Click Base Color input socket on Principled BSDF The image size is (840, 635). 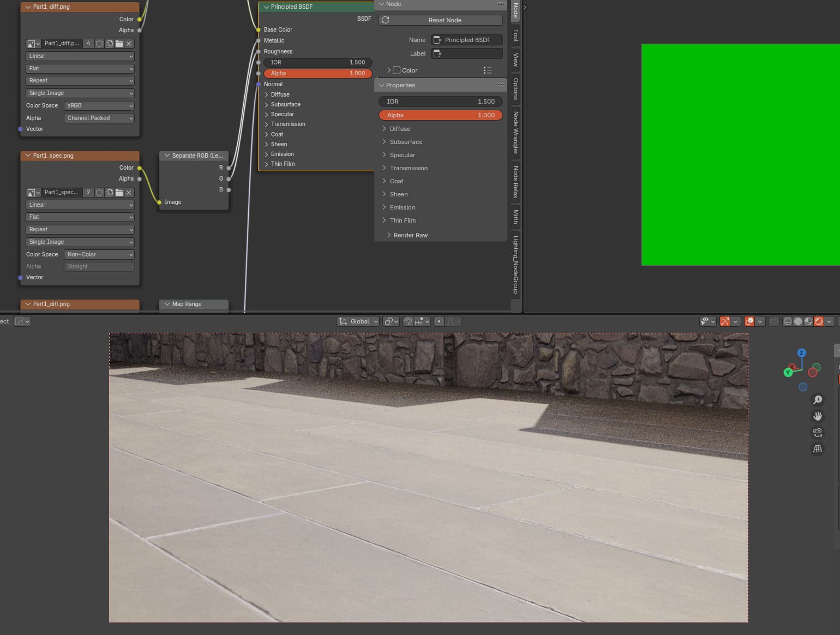259,30
